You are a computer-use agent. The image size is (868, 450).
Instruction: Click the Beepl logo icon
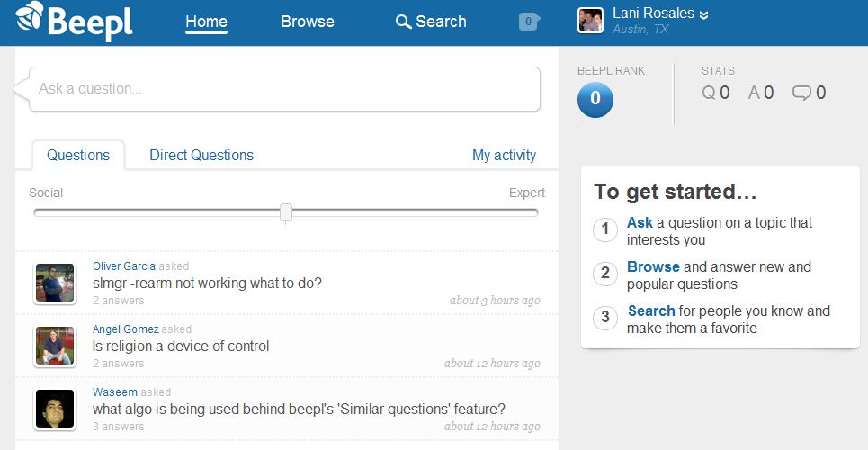click(29, 18)
